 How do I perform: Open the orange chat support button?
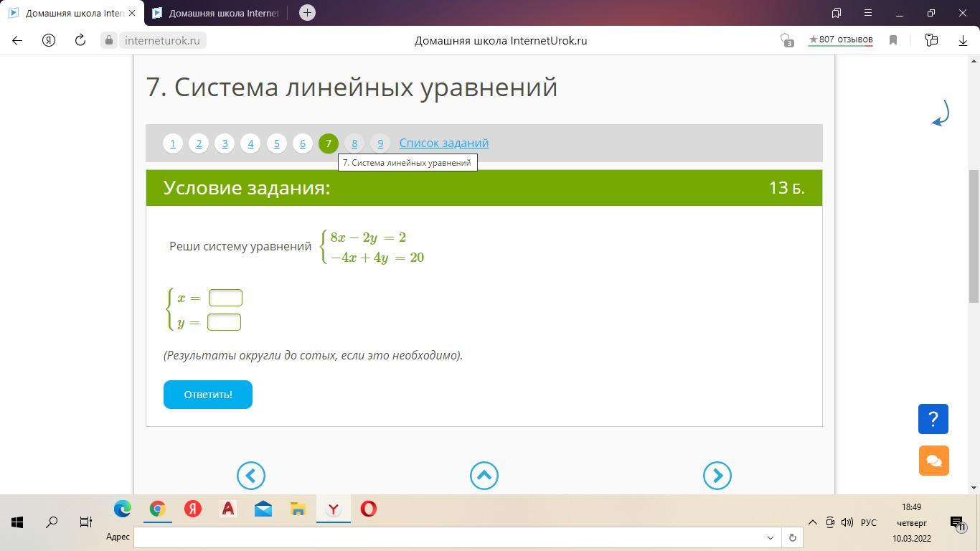[x=933, y=461]
